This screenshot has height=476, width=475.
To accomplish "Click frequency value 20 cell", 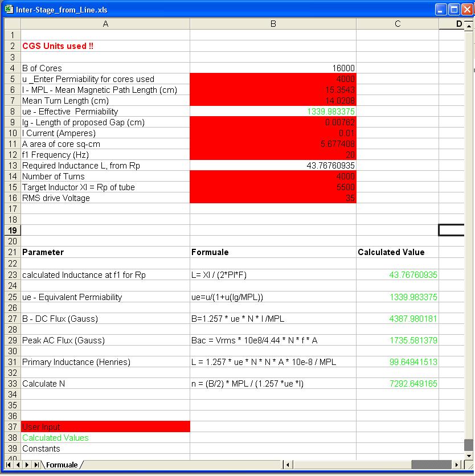I will coord(273,155).
